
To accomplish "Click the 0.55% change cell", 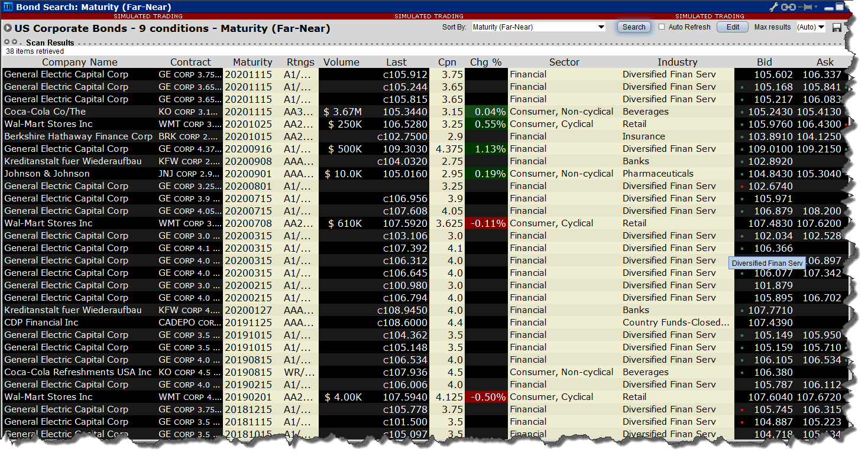I will click(486, 124).
